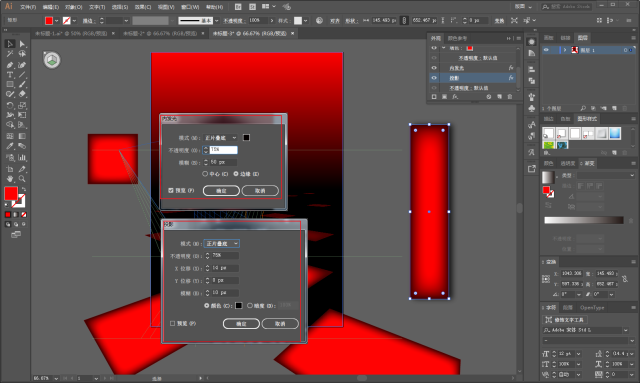Uncheck 预览 in the Inner Glow dialog

coord(171,190)
